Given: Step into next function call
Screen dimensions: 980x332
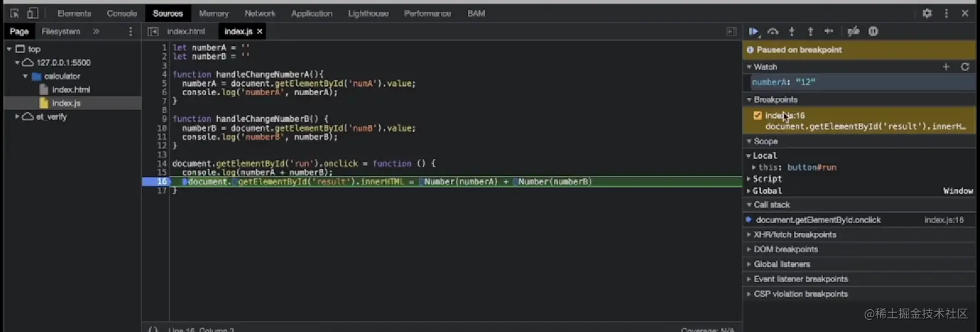Looking at the screenshot, I should click(791, 31).
